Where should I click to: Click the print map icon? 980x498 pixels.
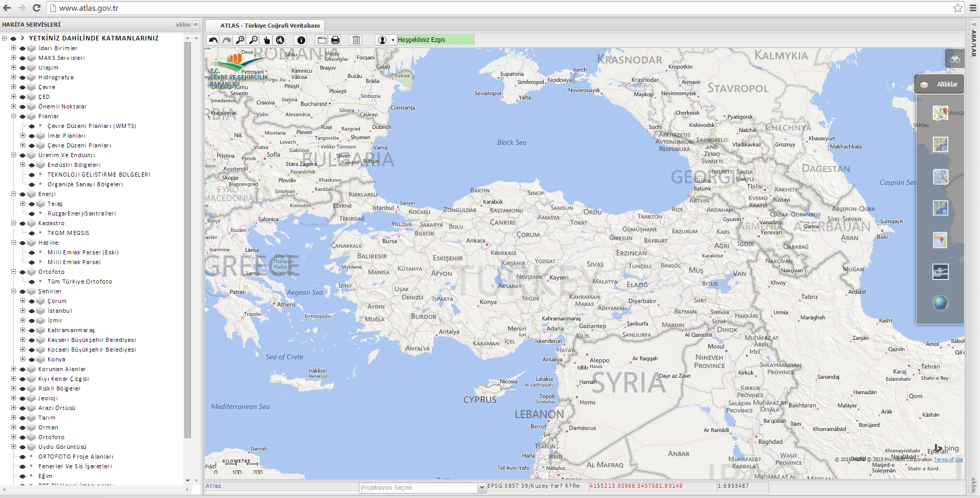click(335, 40)
